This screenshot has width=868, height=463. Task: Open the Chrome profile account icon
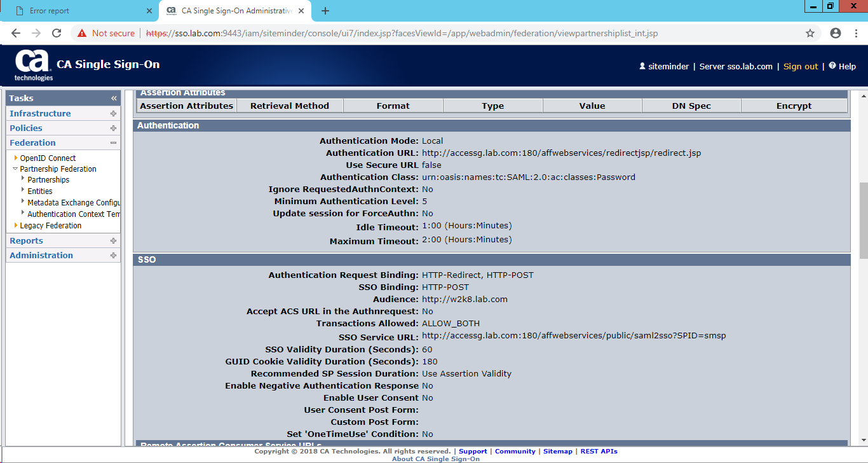836,33
